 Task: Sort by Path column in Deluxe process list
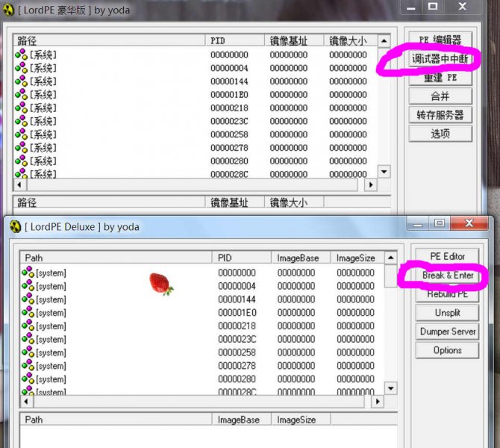tap(116, 258)
